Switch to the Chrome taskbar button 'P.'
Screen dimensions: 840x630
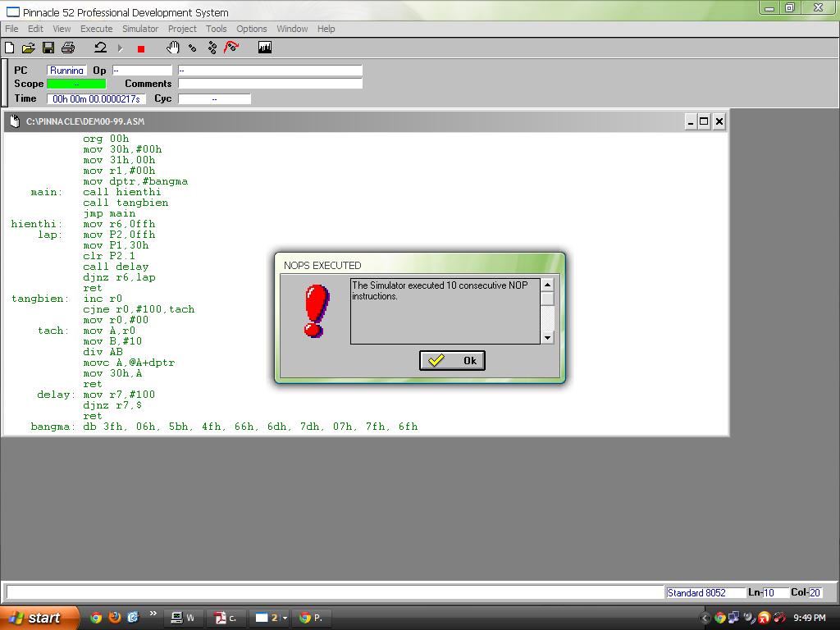(312, 618)
